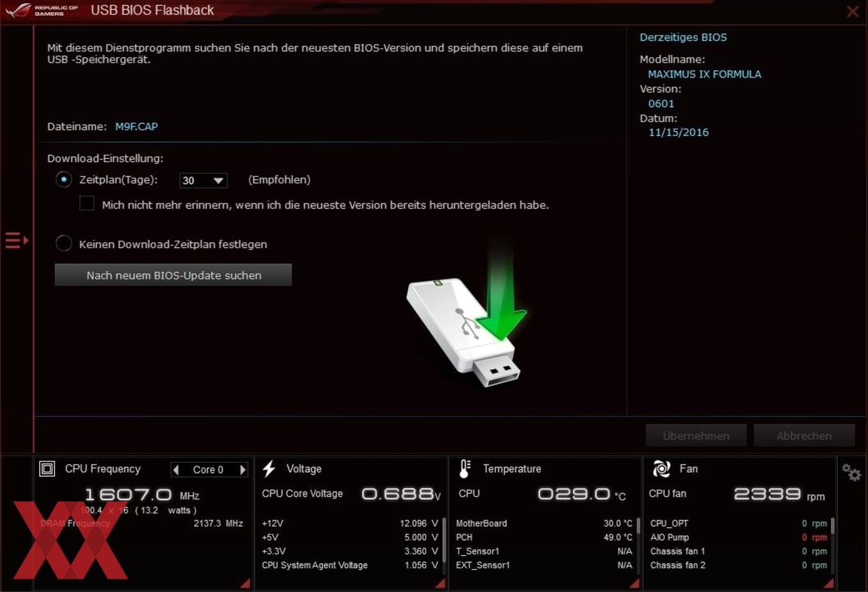Viewport: 868px width, 592px height.
Task: Click the CPU Core Voltage 0.688 readout
Action: point(401,494)
